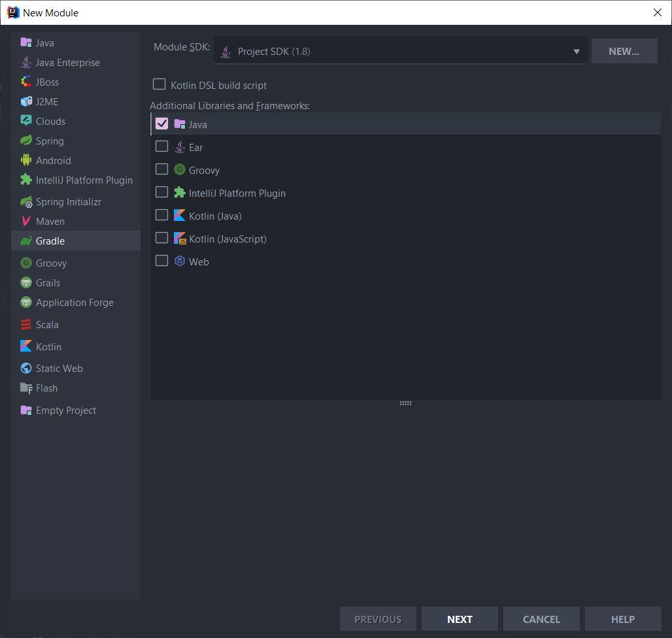This screenshot has width=672, height=638.
Task: Click the Scala module type label
Action: [47, 325]
